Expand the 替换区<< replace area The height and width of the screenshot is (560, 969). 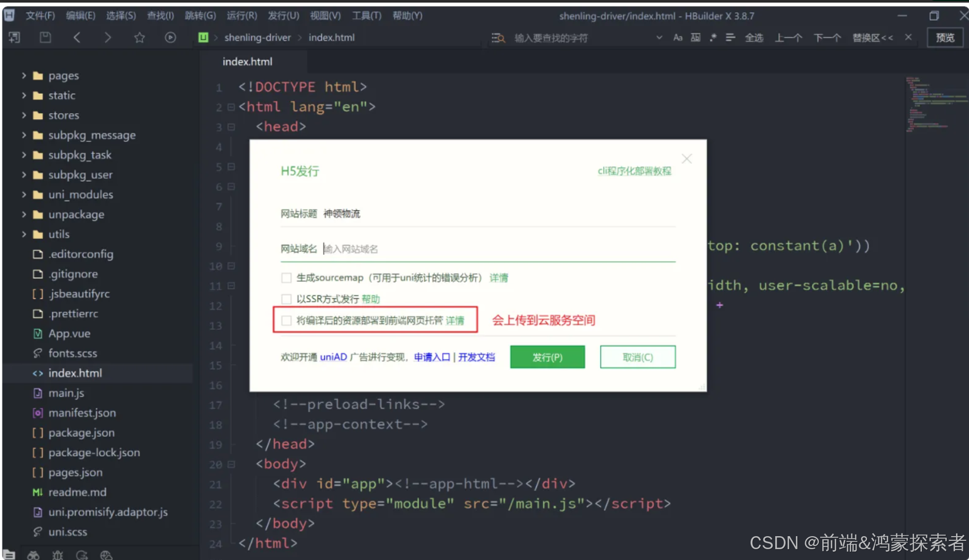tap(873, 38)
